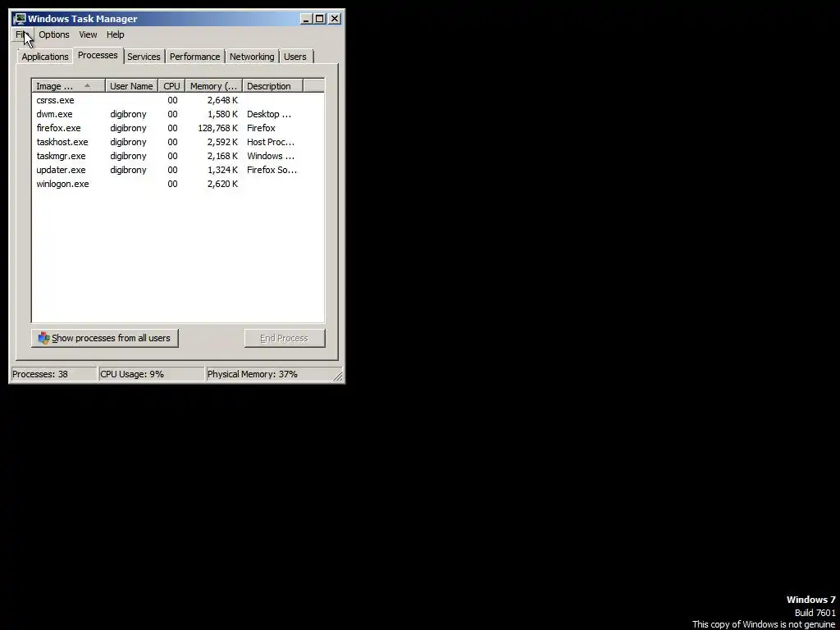This screenshot has height=630, width=840.
Task: Minimize the Task Manager window
Action: tap(307, 19)
